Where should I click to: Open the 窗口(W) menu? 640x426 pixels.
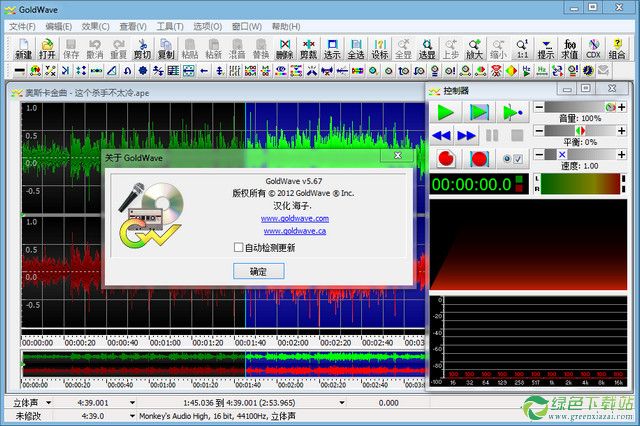[x=247, y=27]
